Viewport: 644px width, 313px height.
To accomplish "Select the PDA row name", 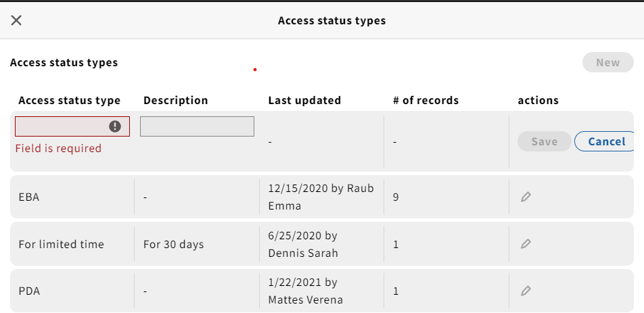I will click(29, 291).
